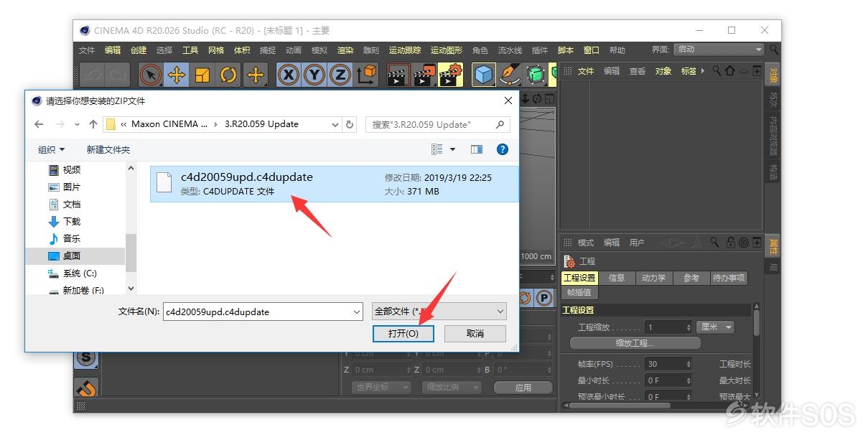Activate the Move tool in Cinema 4D toolbar
868x435 pixels.
pyautogui.click(x=177, y=75)
